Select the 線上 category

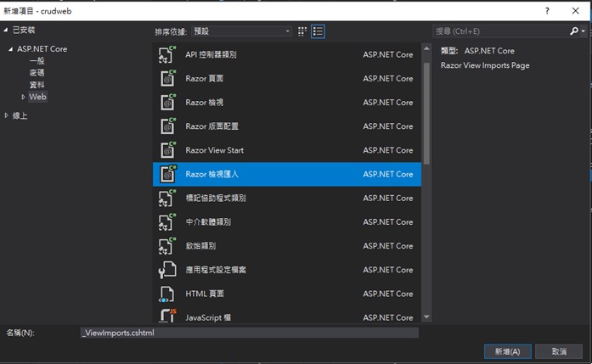(20, 115)
